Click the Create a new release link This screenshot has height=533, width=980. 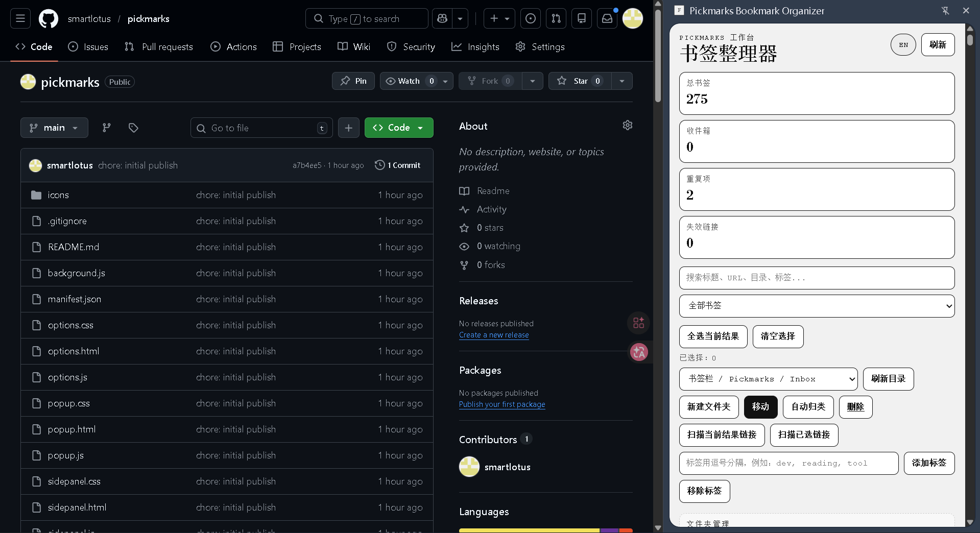[x=493, y=335]
